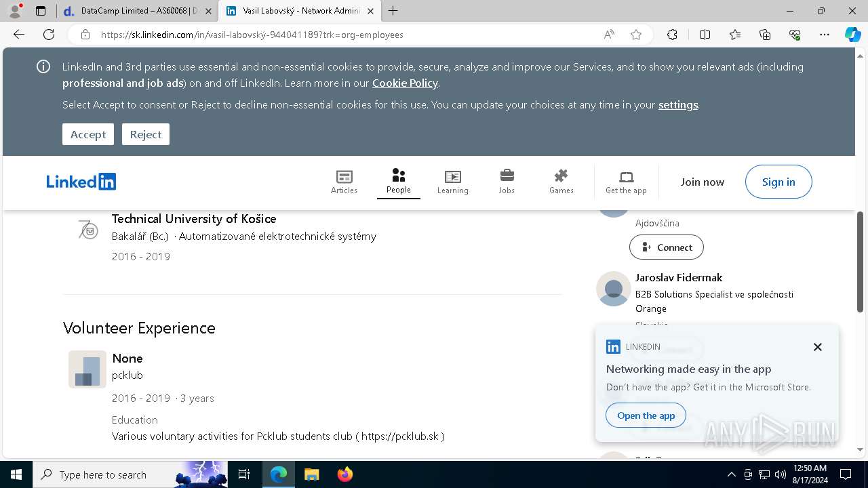The image size is (868, 488).
Task: Show hidden system tray icons
Action: point(731,474)
